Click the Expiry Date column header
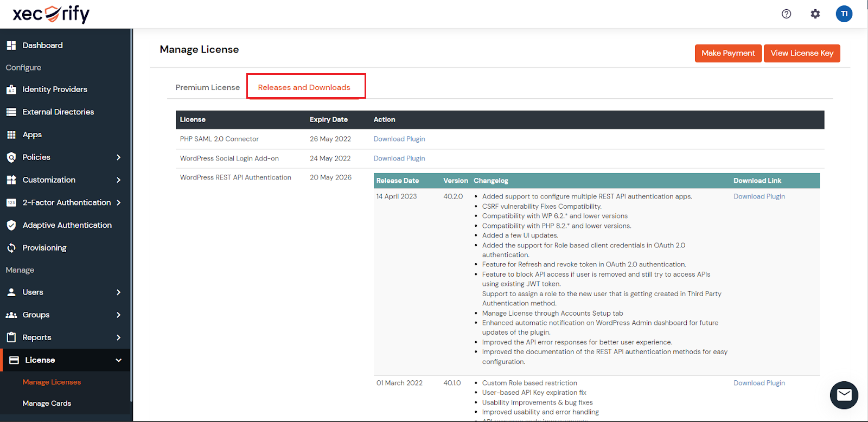The width and height of the screenshot is (868, 422). pos(329,119)
